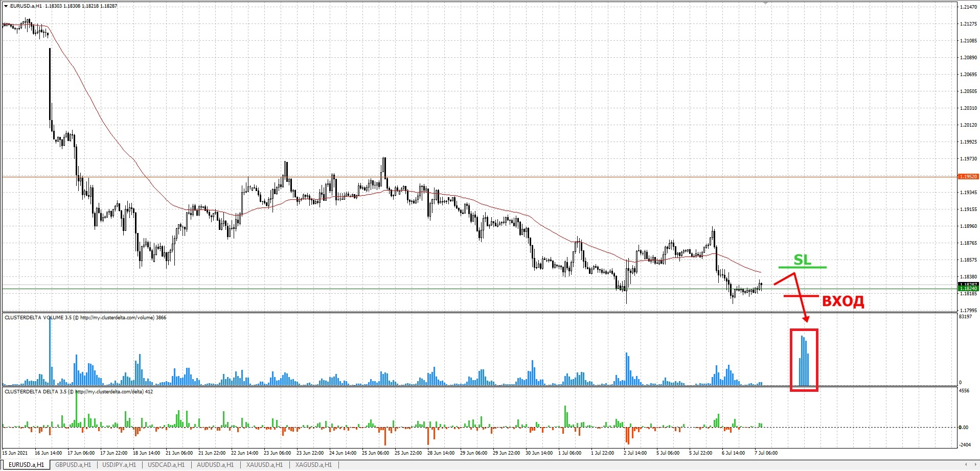Viewport: 980px width, 471px height.
Task: Click the 29 Jun 22:00 time axis label
Action: tap(506, 453)
